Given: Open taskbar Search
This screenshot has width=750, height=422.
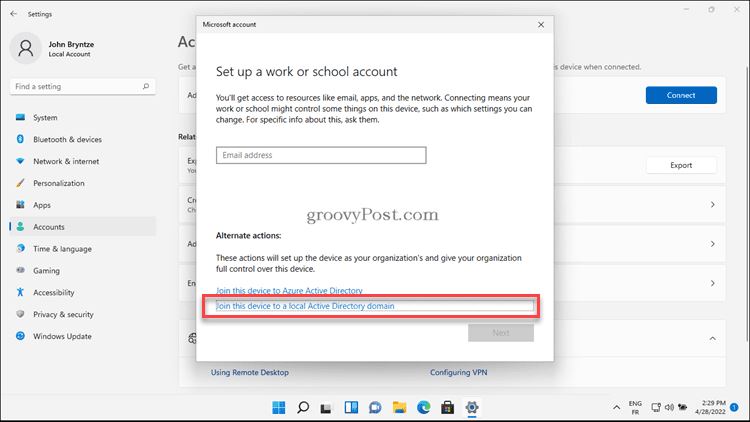Looking at the screenshot, I should pyautogui.click(x=303, y=407).
